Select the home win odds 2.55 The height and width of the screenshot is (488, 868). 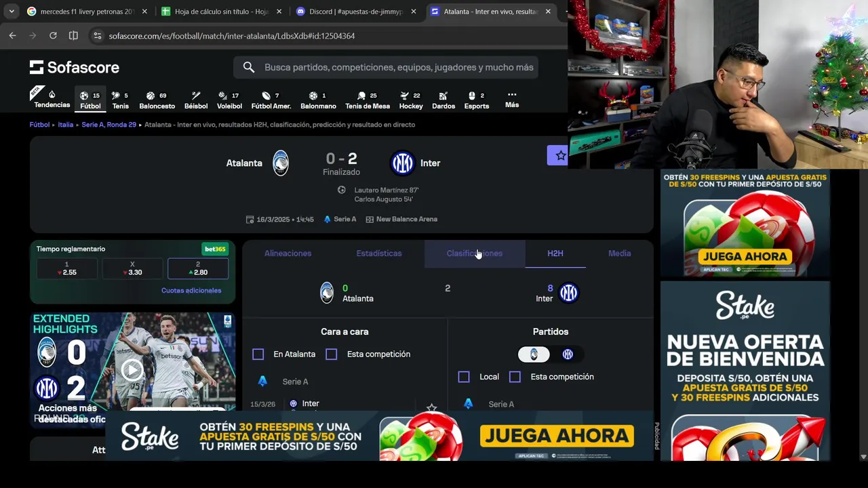(66, 268)
